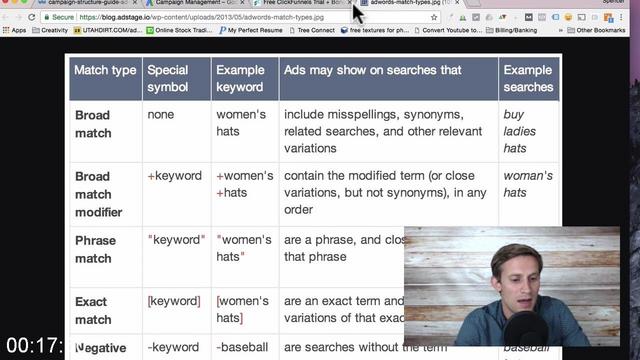Open the UTAHDIRT.COM bookmark
This screenshot has width=640, height=360.
pyautogui.click(x=108, y=30)
